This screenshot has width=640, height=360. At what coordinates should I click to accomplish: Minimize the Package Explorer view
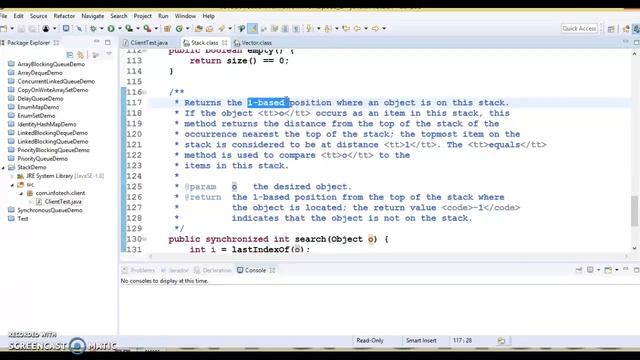[x=97, y=42]
